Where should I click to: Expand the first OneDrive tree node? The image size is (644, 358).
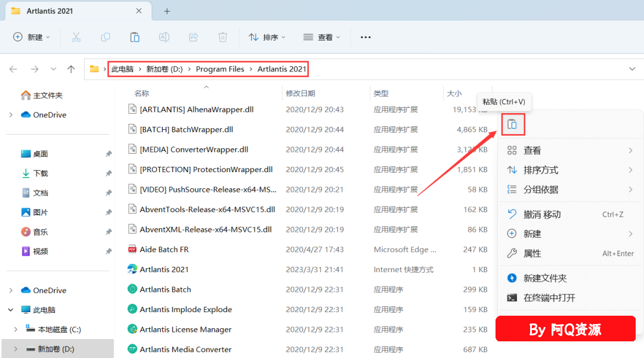point(11,115)
